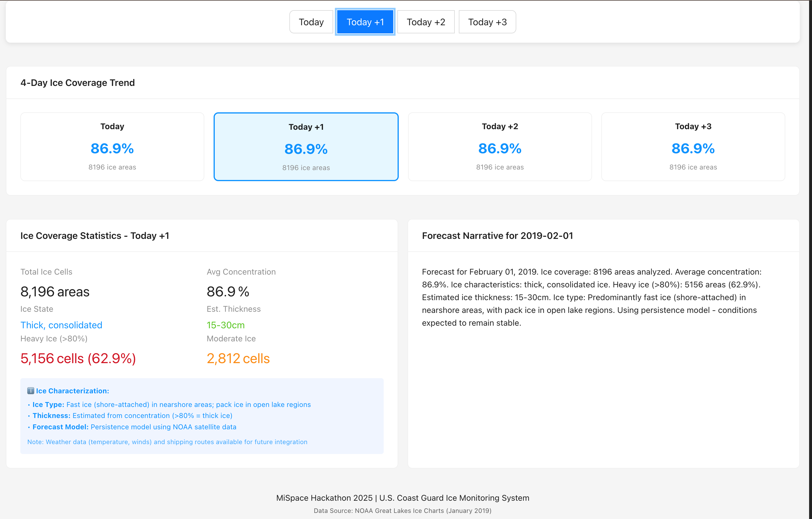Image resolution: width=812 pixels, height=519 pixels.
Task: Click the red 5,156 cells heavy ice value
Action: click(78, 358)
